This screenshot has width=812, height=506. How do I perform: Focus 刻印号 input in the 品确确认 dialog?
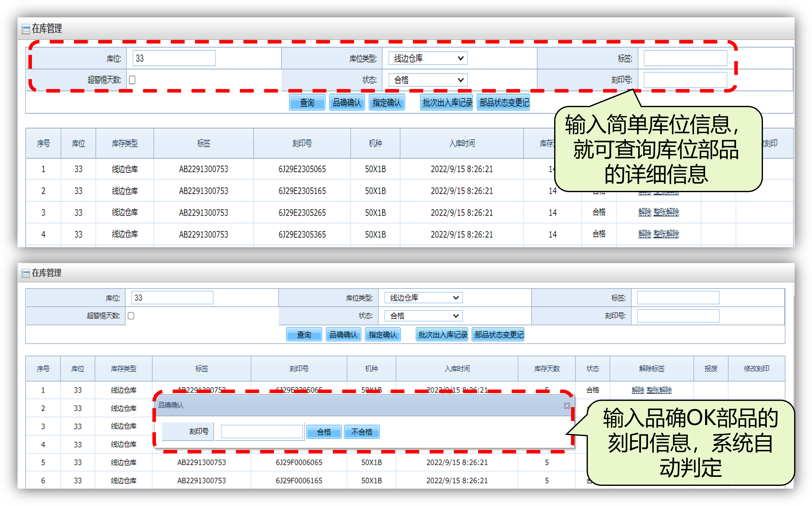262,432
